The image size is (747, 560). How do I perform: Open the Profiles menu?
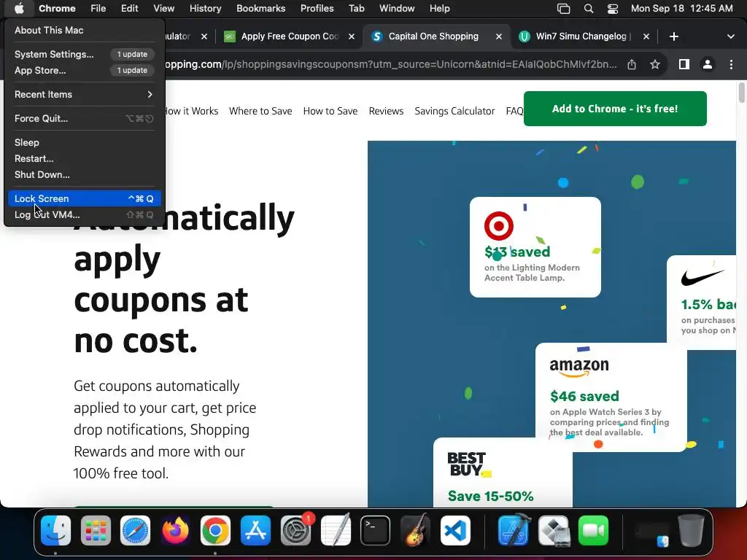(317, 8)
